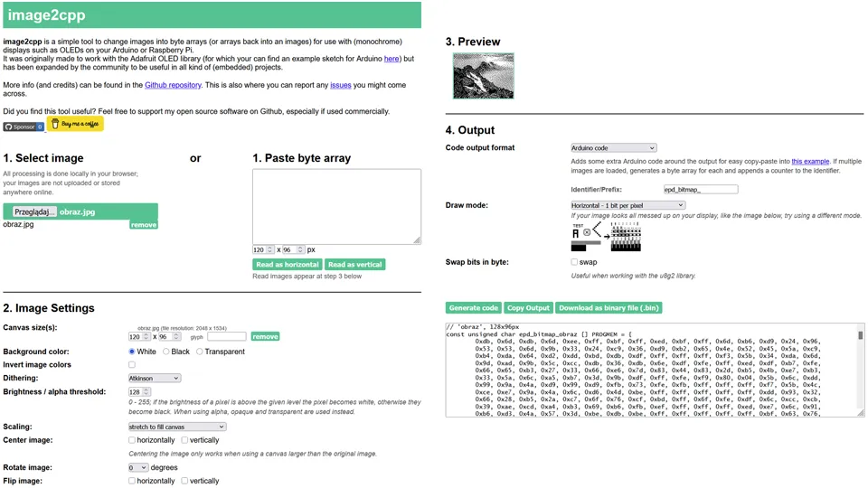
Task: Click the GitHub Sponsor button
Action: coord(24,127)
